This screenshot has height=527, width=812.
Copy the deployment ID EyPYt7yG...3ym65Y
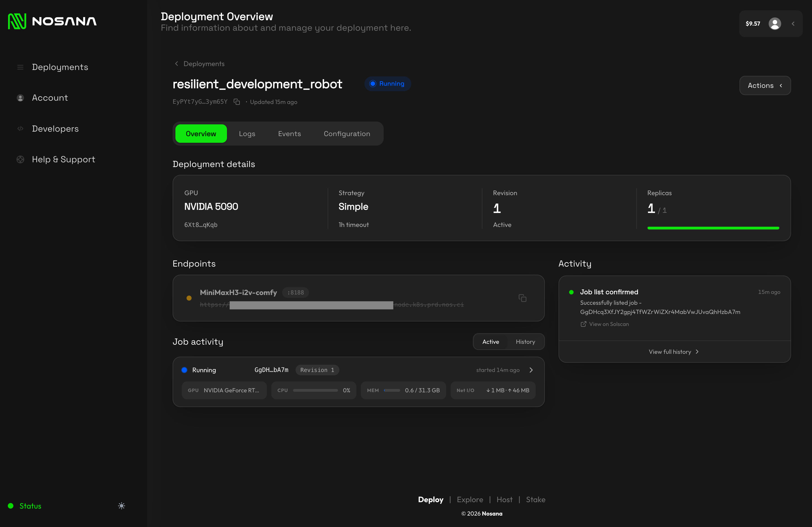click(x=237, y=102)
